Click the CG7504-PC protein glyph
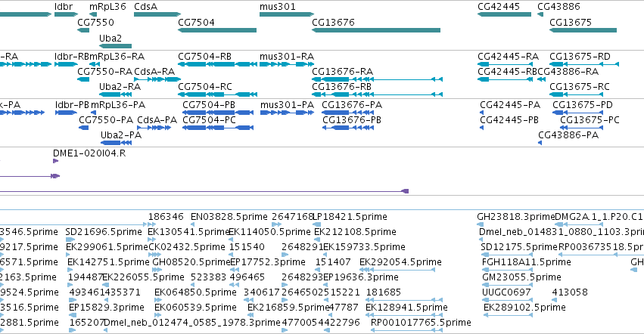Viewport: 644px width, 334px height. coord(218,128)
